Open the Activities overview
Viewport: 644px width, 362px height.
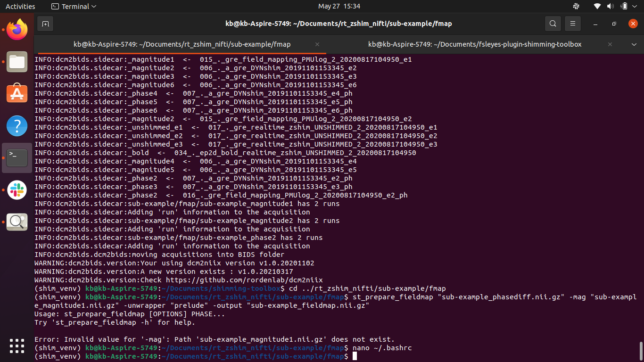[20, 6]
